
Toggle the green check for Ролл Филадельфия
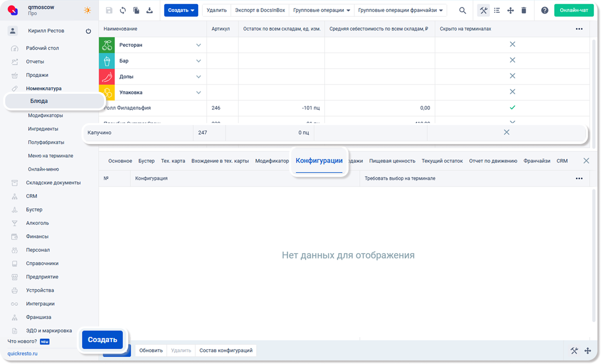[x=512, y=107]
